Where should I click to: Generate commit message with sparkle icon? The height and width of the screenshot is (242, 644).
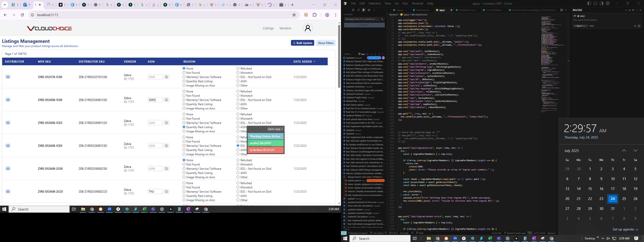(x=382, y=19)
